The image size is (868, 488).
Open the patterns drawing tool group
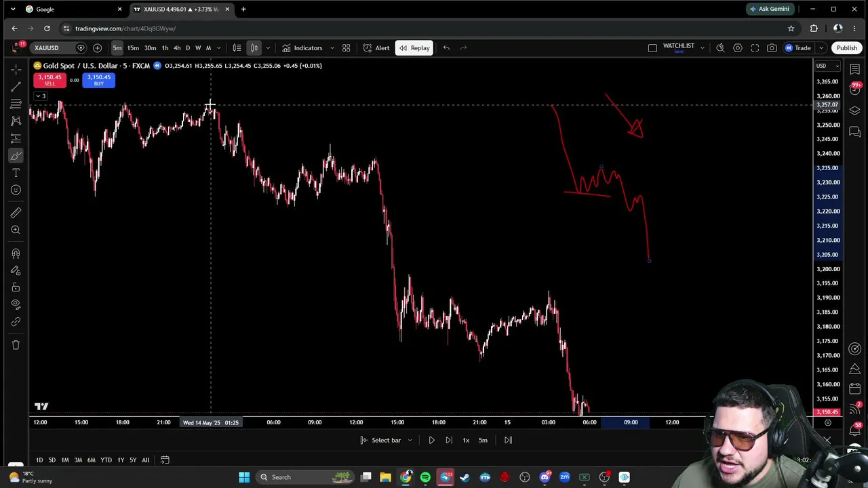click(x=16, y=121)
